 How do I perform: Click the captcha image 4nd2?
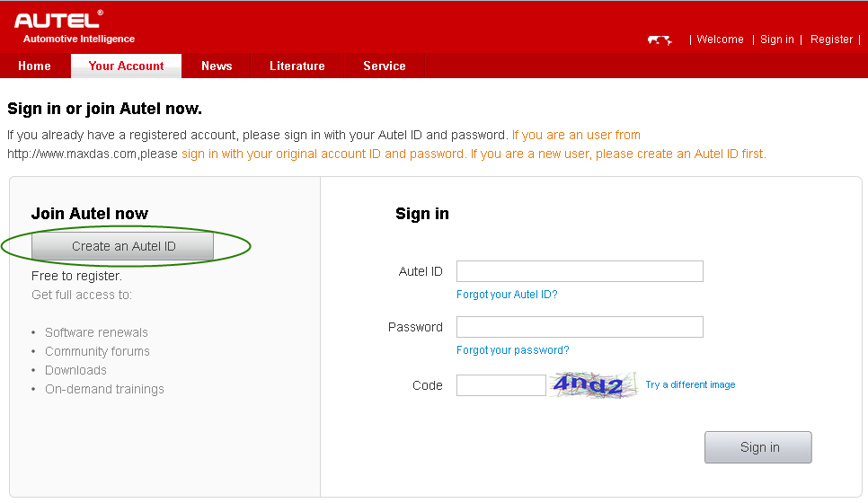(x=593, y=384)
